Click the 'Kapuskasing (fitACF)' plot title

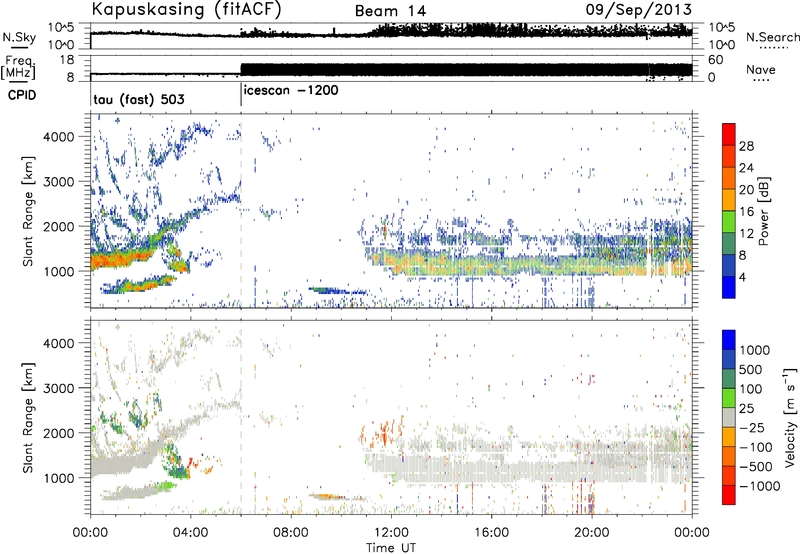click(x=186, y=9)
